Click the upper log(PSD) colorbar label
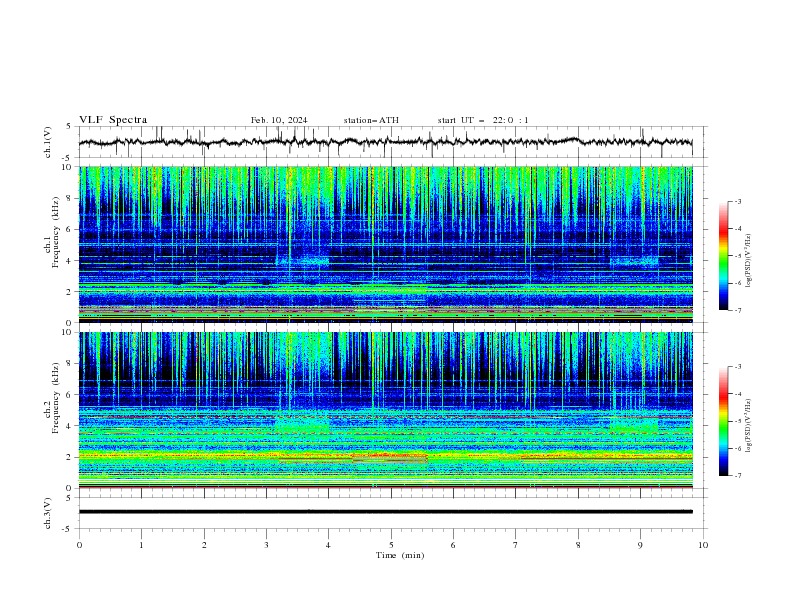 point(749,261)
